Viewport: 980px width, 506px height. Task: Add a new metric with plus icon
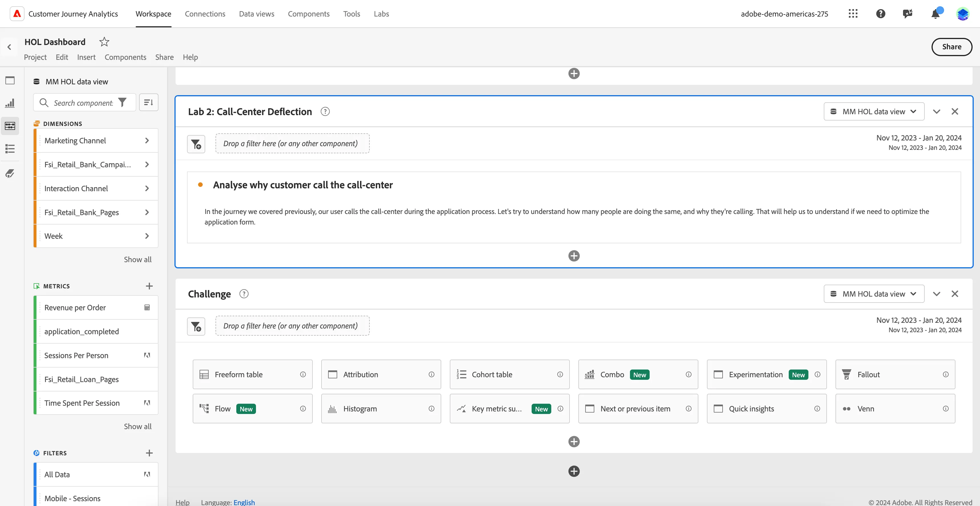click(x=149, y=286)
